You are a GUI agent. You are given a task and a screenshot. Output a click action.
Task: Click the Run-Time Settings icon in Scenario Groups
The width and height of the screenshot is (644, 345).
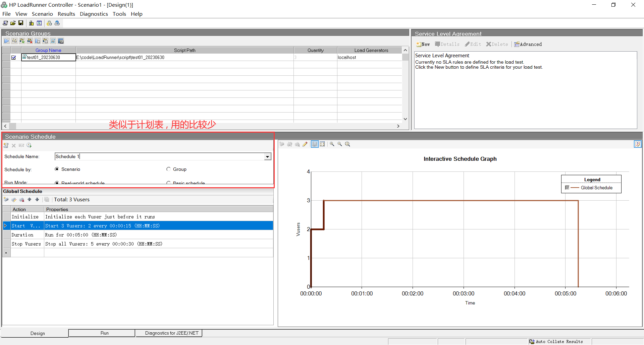tap(38, 41)
